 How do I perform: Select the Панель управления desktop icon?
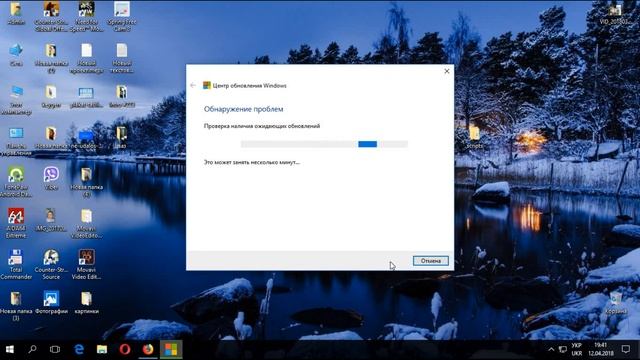click(x=16, y=141)
